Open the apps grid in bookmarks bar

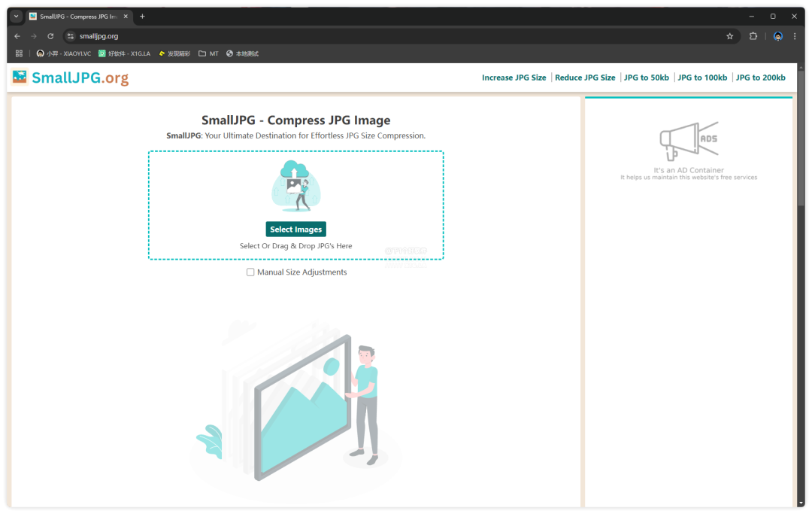(19, 53)
